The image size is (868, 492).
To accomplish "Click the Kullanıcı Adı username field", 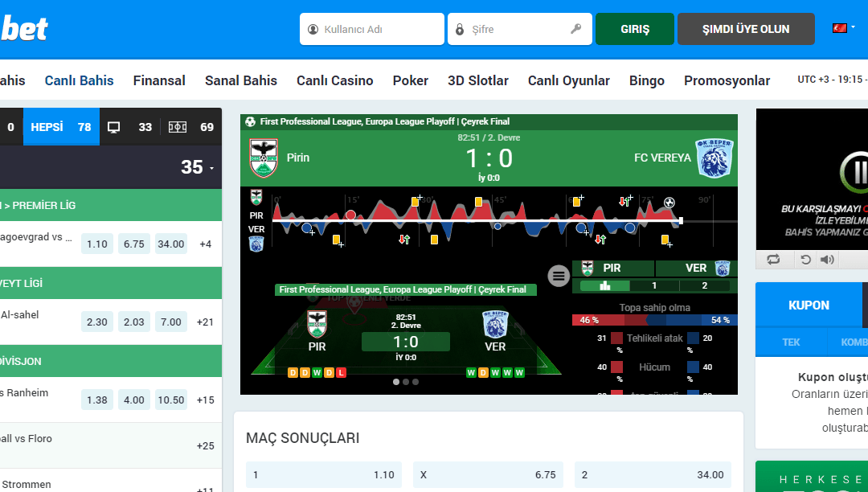I will click(x=372, y=29).
